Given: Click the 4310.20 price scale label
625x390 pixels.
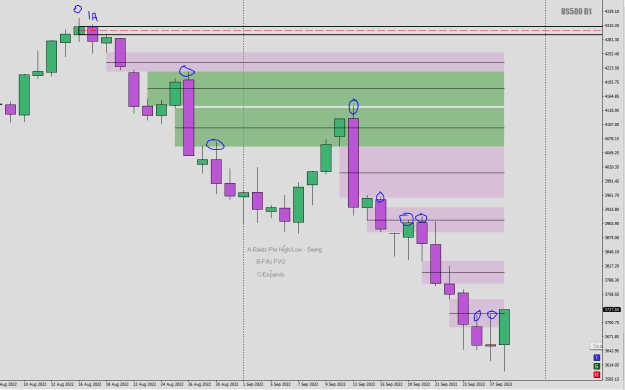Looking at the screenshot, I should (x=611, y=26).
